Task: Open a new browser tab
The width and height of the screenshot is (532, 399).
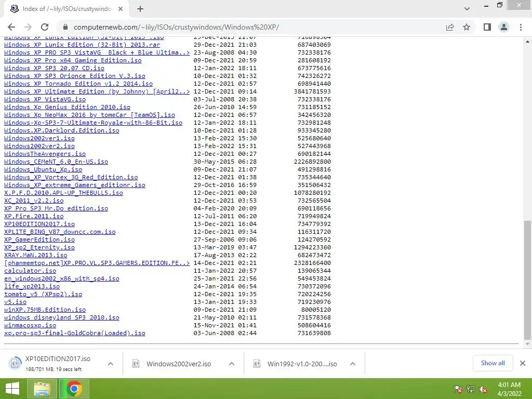Action: pos(140,9)
